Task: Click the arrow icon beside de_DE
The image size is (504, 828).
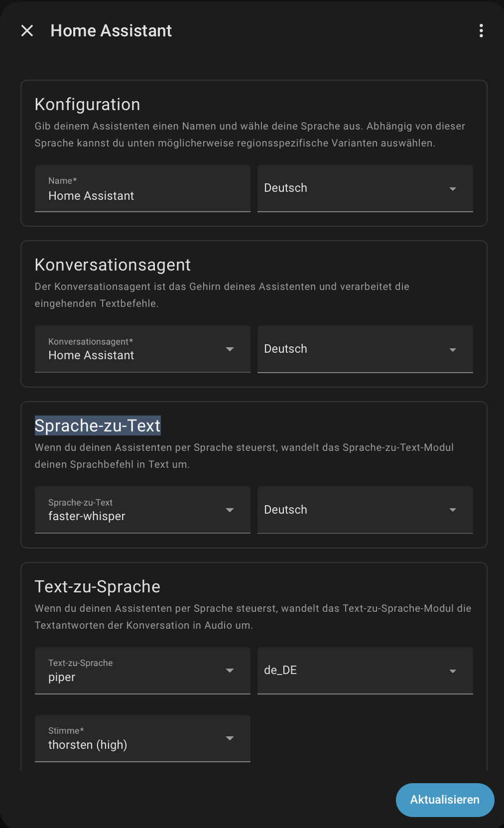Action: [x=453, y=671]
